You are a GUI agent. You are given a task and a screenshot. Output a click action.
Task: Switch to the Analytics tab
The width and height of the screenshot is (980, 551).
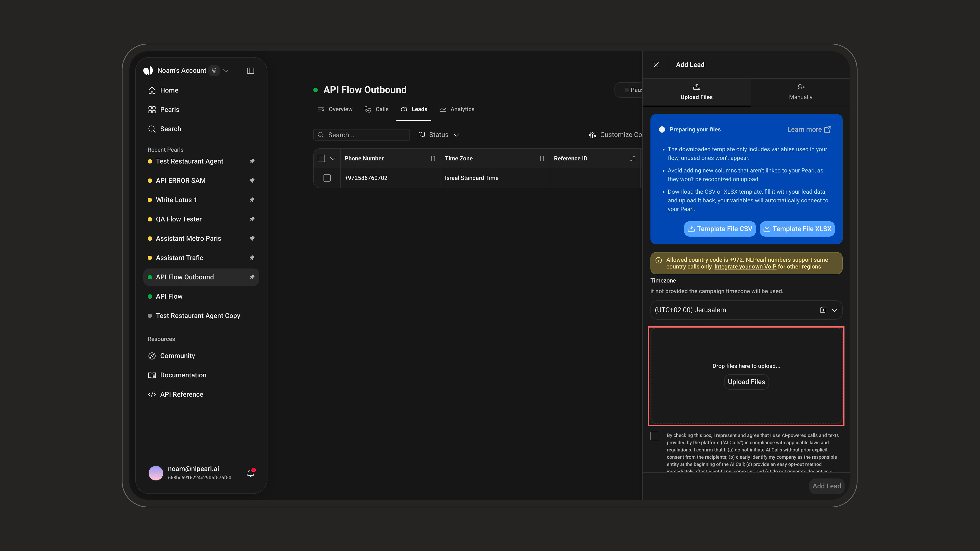pyautogui.click(x=457, y=109)
